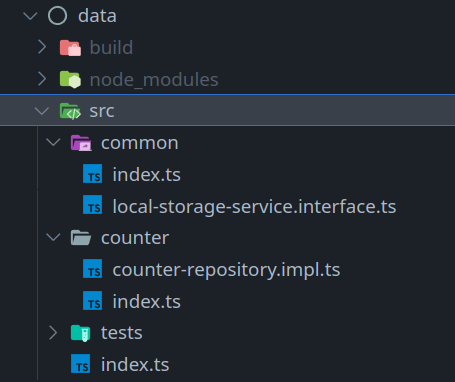This screenshot has width=455, height=382.
Task: Click the src code folder icon
Action: point(70,111)
